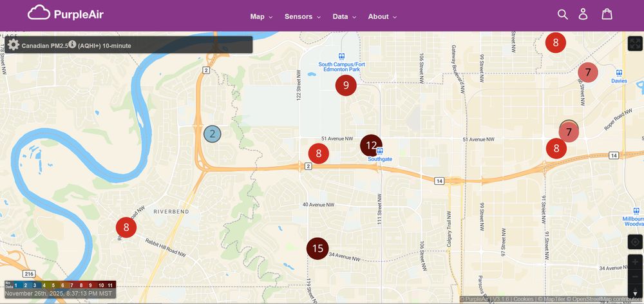Expand the About menu
644x304 pixels.
382,17
